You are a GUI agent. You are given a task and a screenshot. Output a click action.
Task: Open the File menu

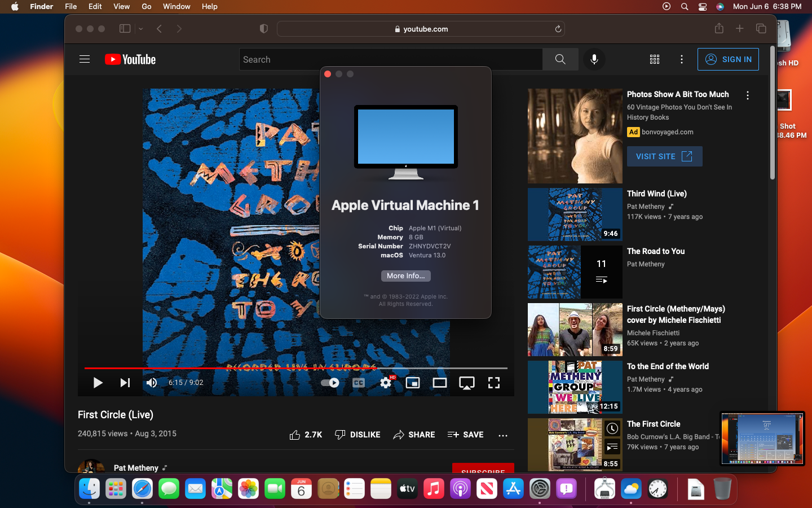point(71,6)
